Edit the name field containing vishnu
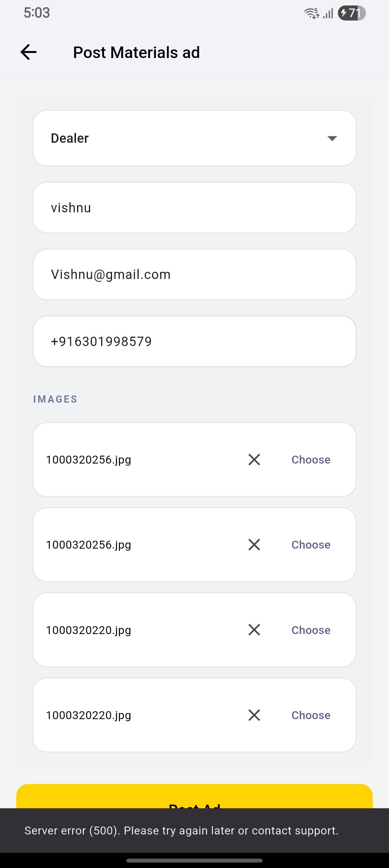Screen dimensions: 389x868 point(194,208)
